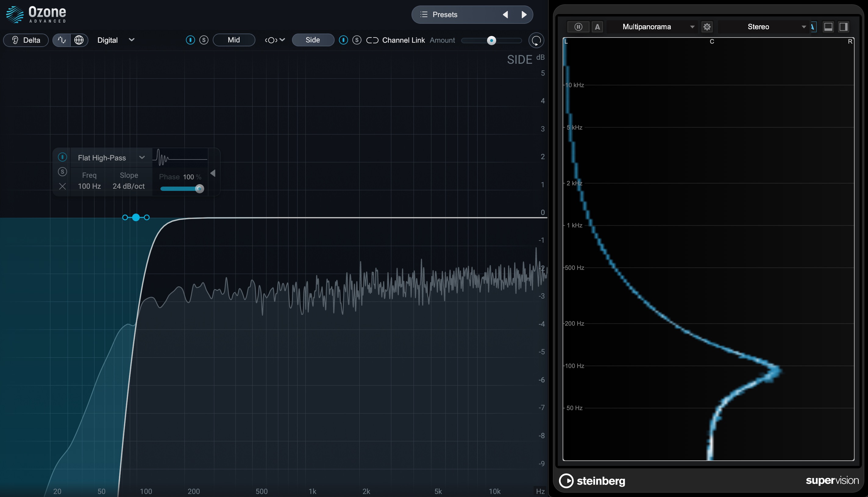Switch to the Mid channel tab
868x497 pixels.
tap(234, 40)
